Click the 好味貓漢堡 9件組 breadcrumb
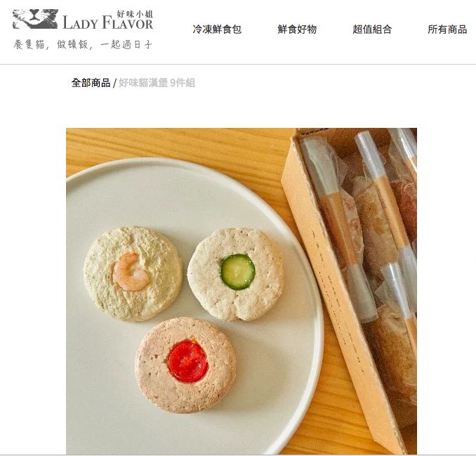Screen dimensions: 476x456 [157, 83]
